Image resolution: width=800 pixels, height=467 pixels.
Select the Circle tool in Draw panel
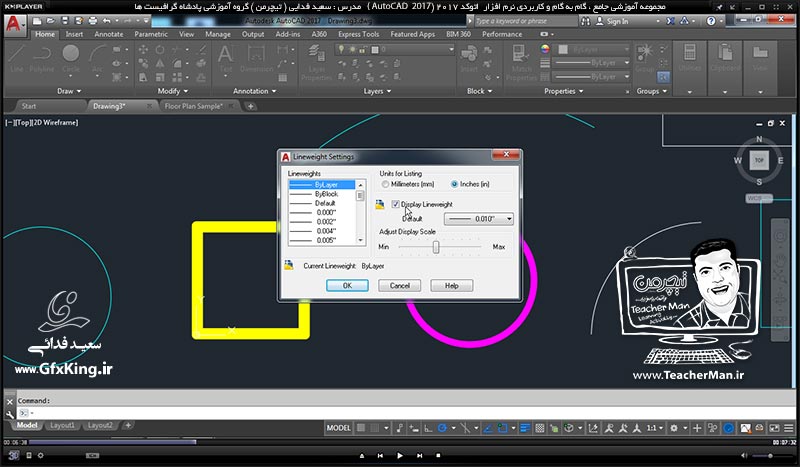(71, 58)
